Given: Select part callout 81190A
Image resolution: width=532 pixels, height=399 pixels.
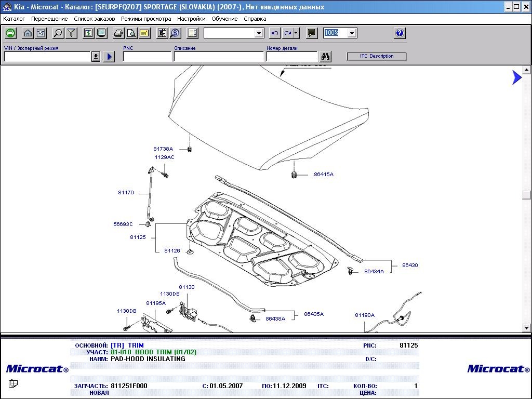Looking at the screenshot, I should (365, 315).
